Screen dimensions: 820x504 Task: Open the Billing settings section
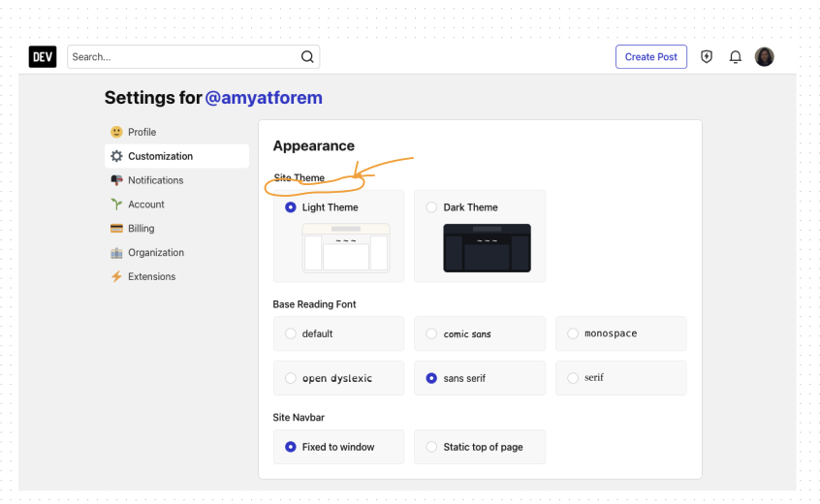[x=176, y=228]
